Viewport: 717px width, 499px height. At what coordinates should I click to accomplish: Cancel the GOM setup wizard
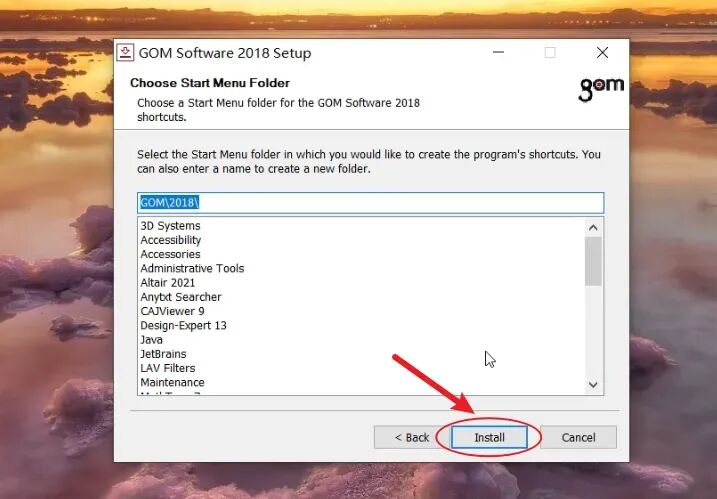[x=578, y=438]
